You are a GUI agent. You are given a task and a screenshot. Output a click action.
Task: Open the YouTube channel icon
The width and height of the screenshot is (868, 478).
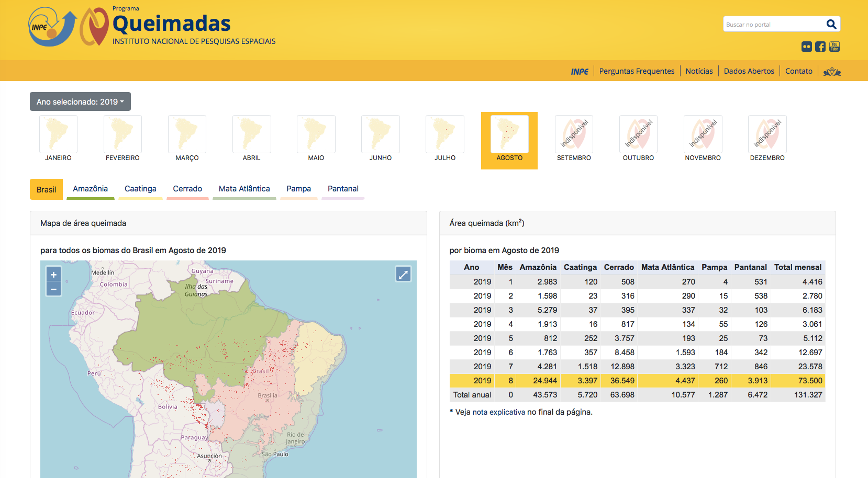(x=834, y=47)
